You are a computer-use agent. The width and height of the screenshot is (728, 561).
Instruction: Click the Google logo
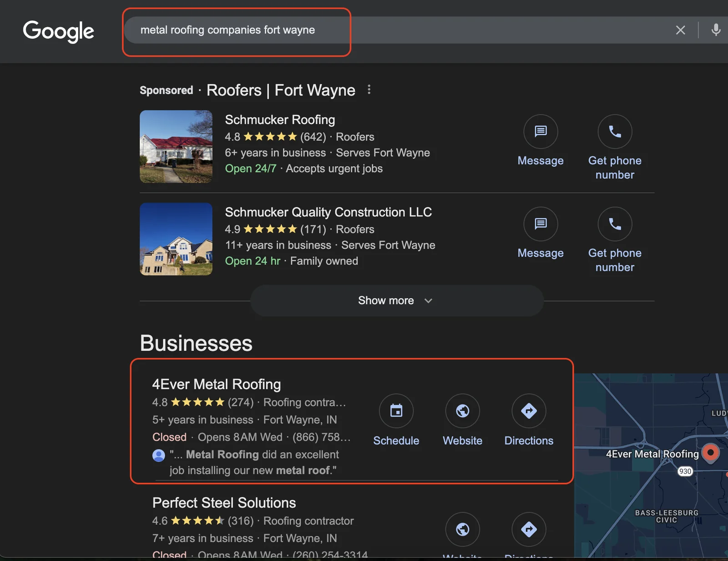pos(58,31)
